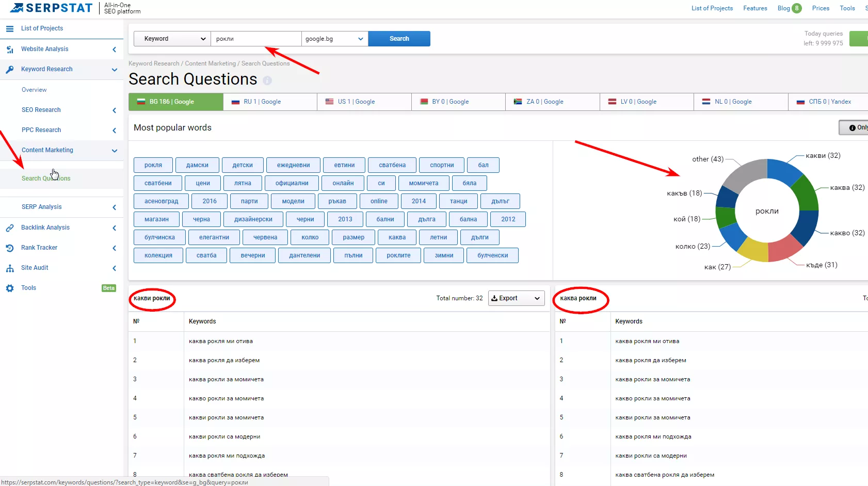This screenshot has width=868, height=486.
Task: Open the Overview sidebar item
Action: [x=34, y=90]
